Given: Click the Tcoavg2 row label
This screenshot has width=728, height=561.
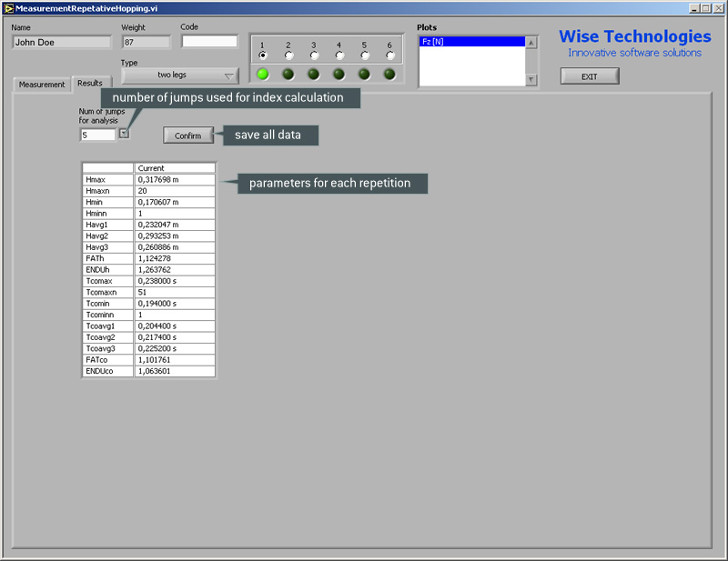Looking at the screenshot, I should pos(107,337).
